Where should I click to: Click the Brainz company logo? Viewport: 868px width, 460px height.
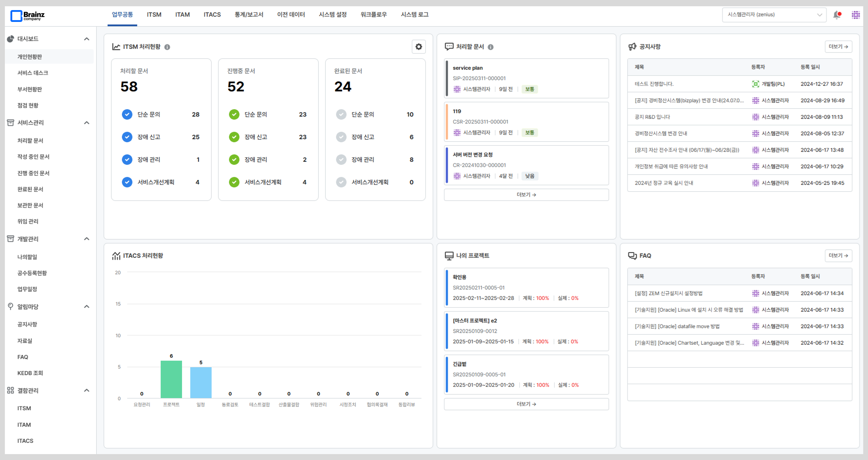[x=27, y=16]
